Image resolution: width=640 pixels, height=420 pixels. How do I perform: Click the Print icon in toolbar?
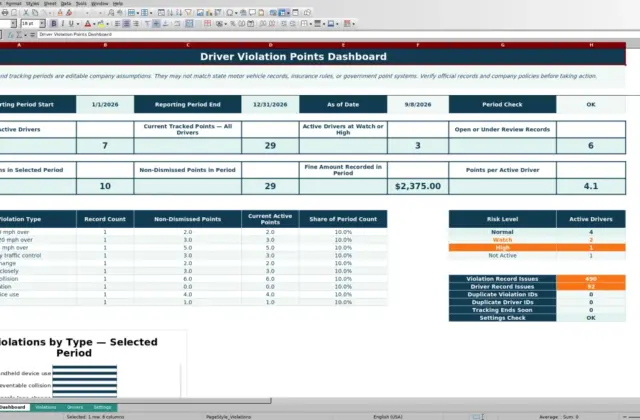[x=5, y=13]
